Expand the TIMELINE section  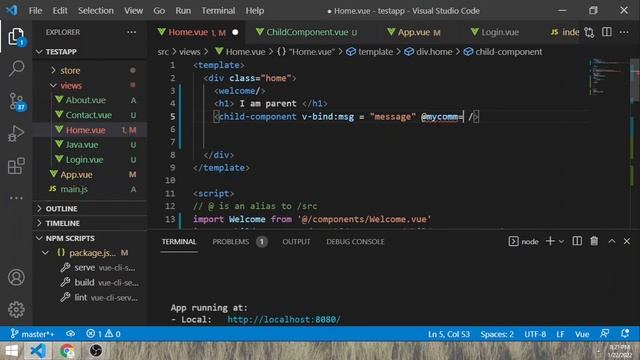[x=89, y=223]
